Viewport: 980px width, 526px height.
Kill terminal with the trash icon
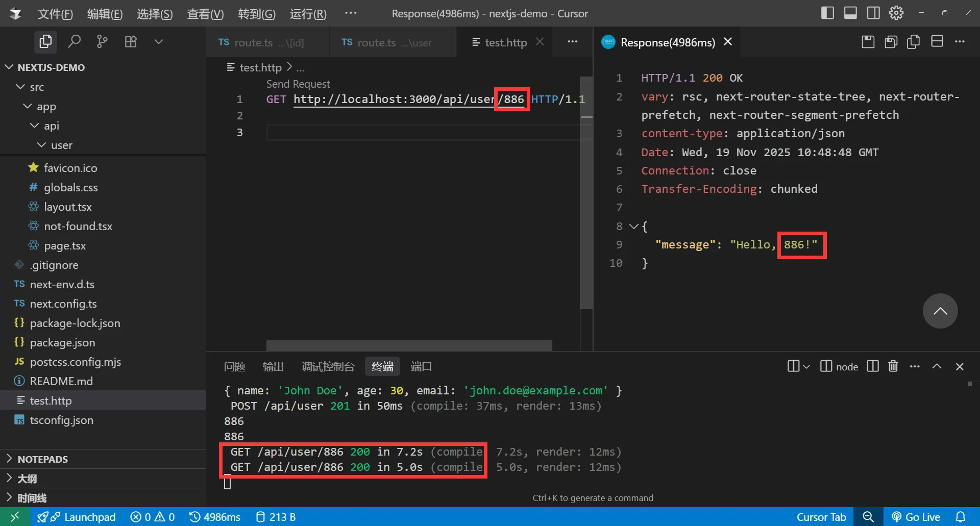(x=893, y=366)
